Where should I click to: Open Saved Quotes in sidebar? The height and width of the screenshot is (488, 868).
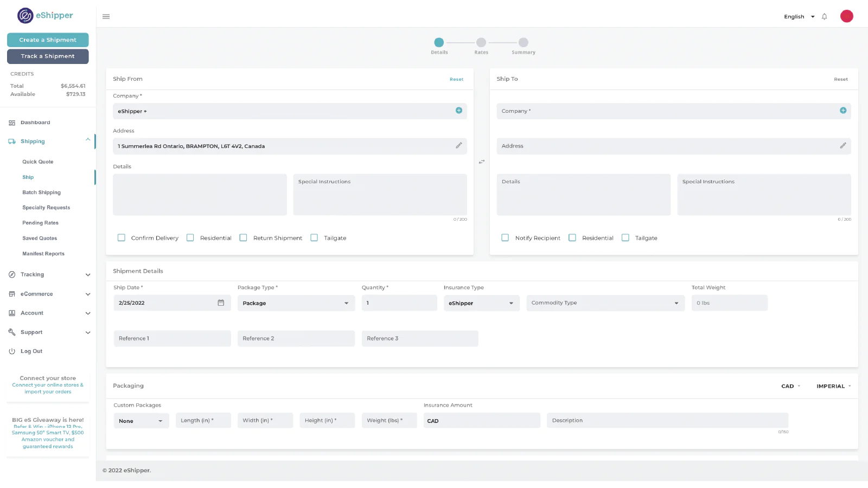click(40, 238)
